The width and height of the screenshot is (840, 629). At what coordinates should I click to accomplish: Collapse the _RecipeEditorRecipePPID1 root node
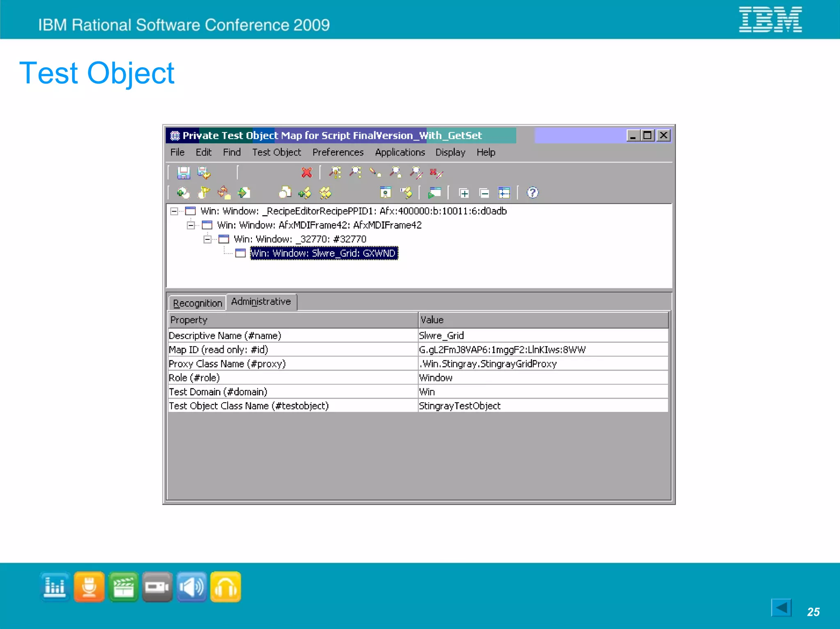[x=174, y=211]
